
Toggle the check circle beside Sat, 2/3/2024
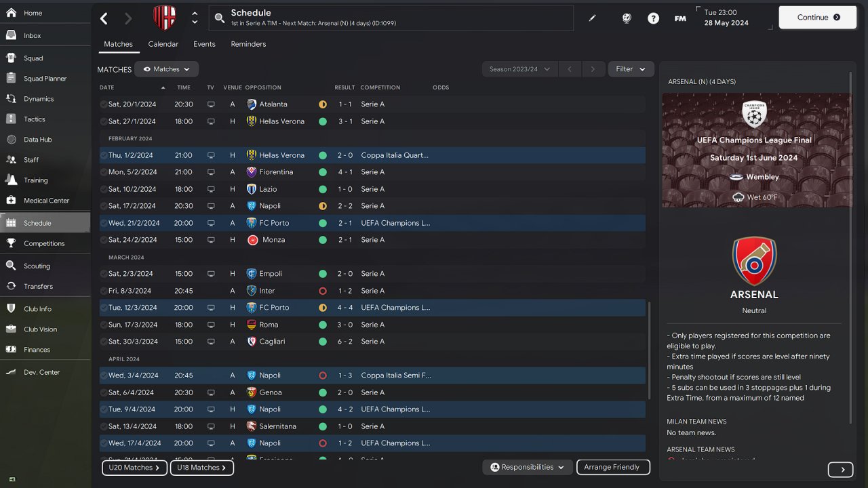pos(104,274)
